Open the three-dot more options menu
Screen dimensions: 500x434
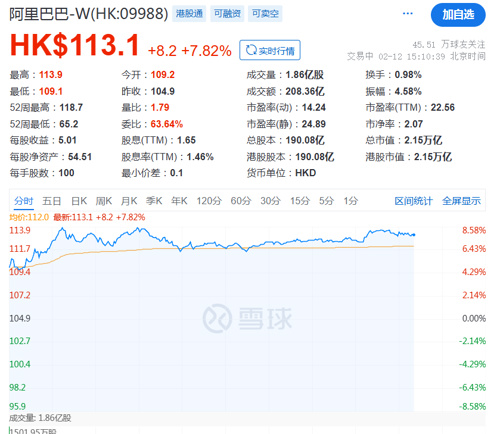[407, 14]
